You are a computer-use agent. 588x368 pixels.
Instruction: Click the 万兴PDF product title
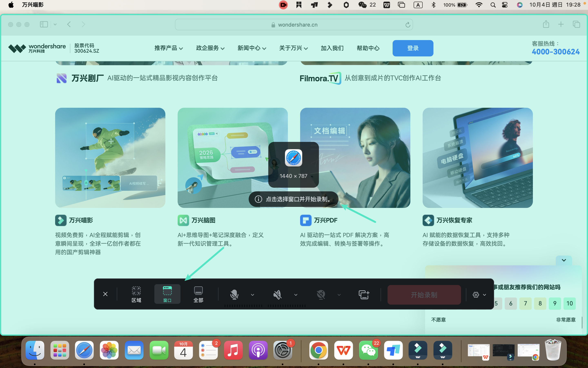coord(326,220)
